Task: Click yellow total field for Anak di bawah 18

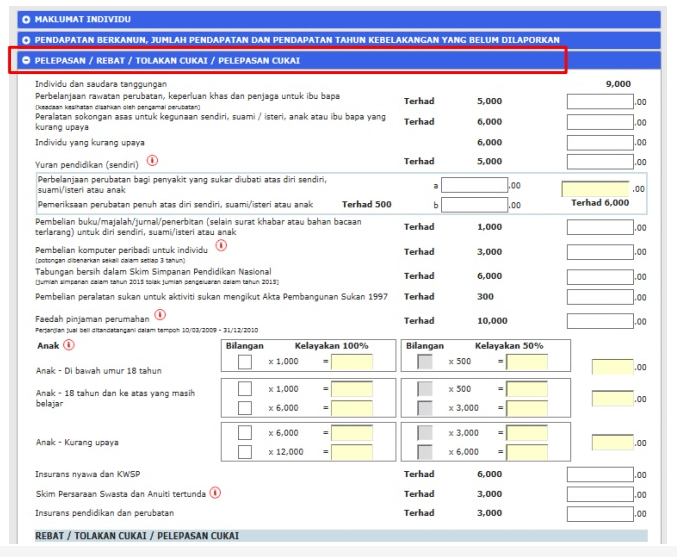Action: click(x=613, y=367)
